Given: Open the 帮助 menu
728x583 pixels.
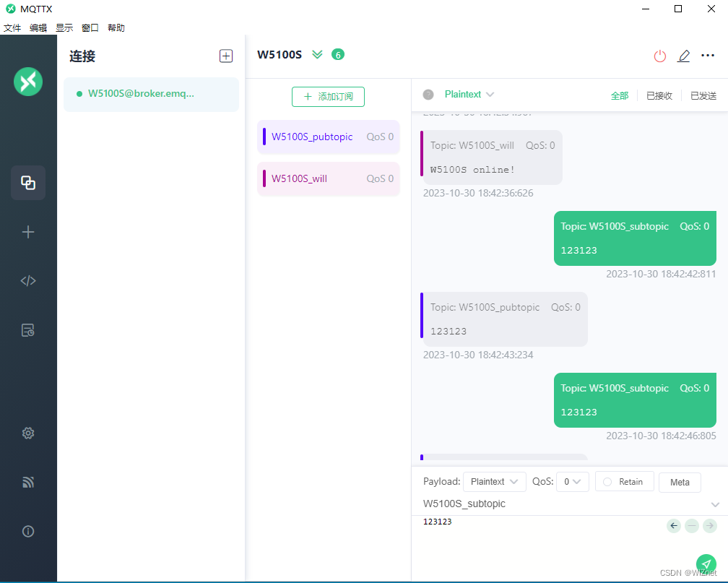Looking at the screenshot, I should coord(116,28).
